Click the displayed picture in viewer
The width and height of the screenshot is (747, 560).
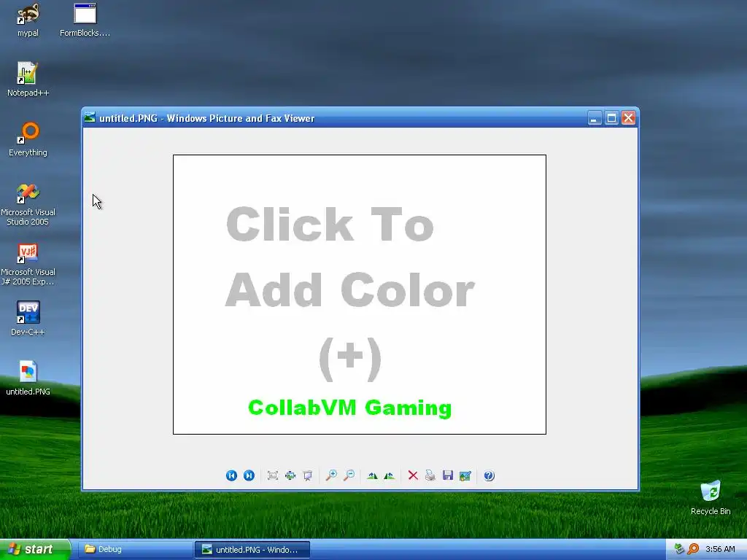point(359,295)
